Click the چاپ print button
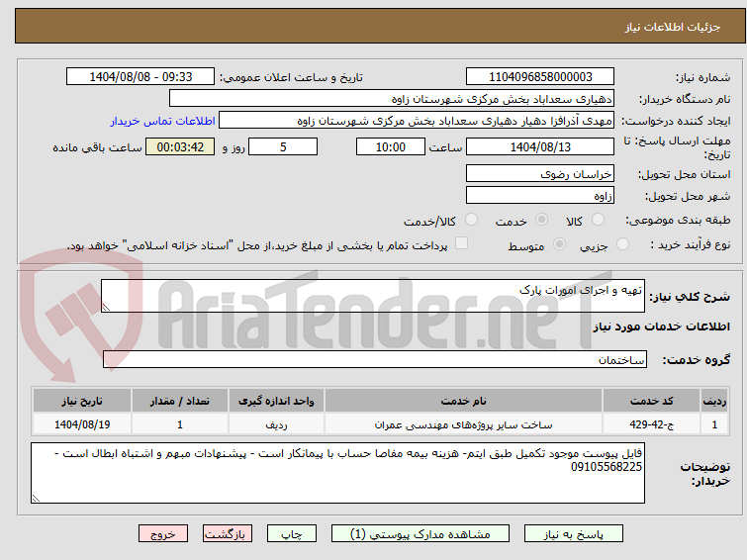Screen dimensions: 747x560 [x=292, y=534]
